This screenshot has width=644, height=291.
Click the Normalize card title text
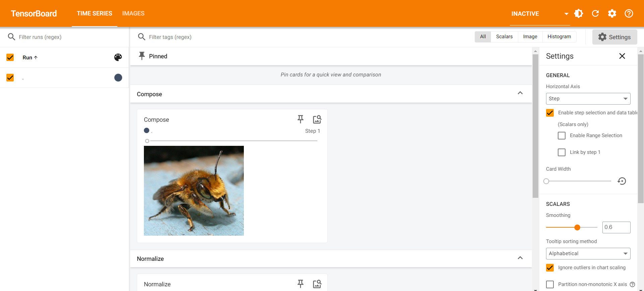[157, 284]
